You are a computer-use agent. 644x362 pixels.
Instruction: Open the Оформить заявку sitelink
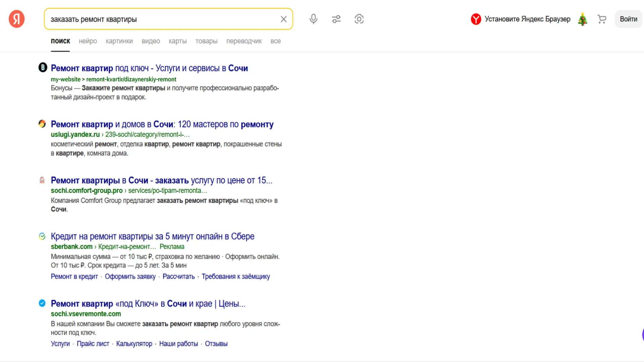pos(130,277)
